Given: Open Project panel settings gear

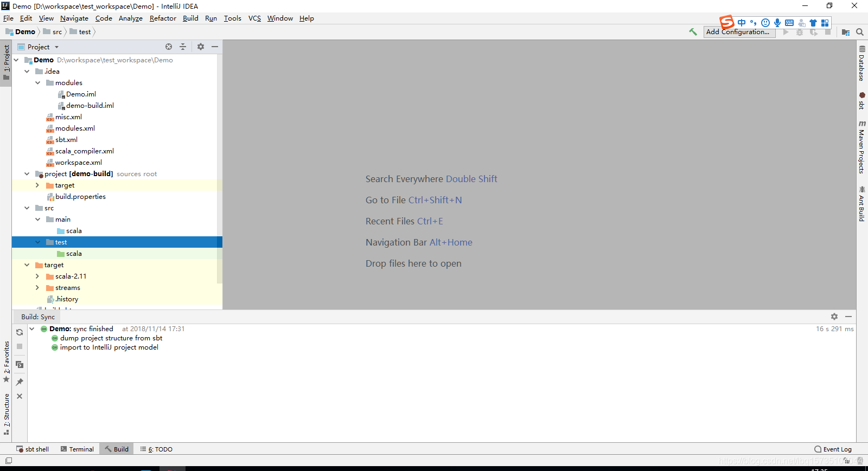Looking at the screenshot, I should coord(201,47).
